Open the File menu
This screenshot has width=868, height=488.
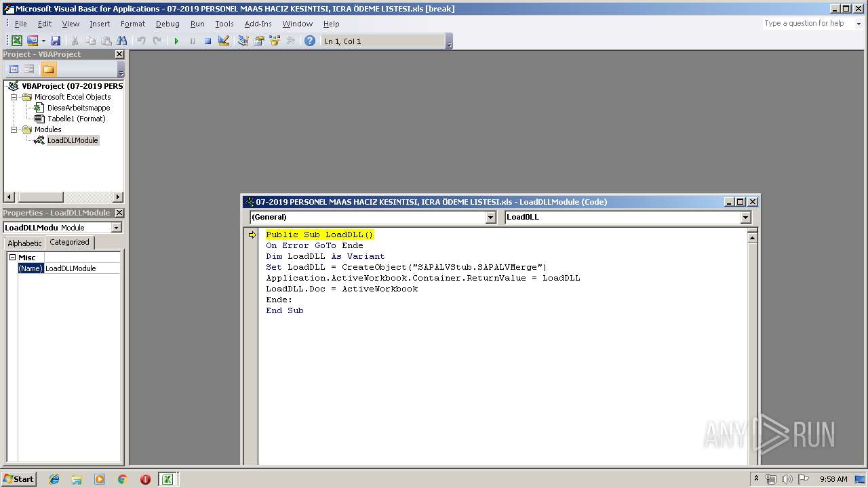pos(21,24)
